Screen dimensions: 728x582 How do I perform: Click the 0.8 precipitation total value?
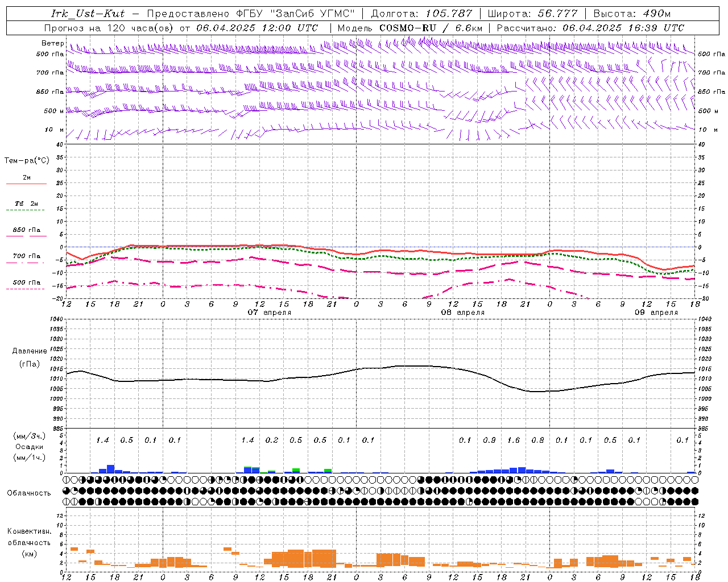tap(537, 440)
